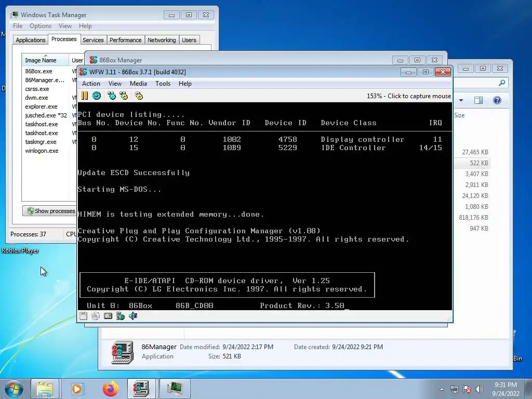Switch to the Performance tab in Task Manager

coord(126,40)
